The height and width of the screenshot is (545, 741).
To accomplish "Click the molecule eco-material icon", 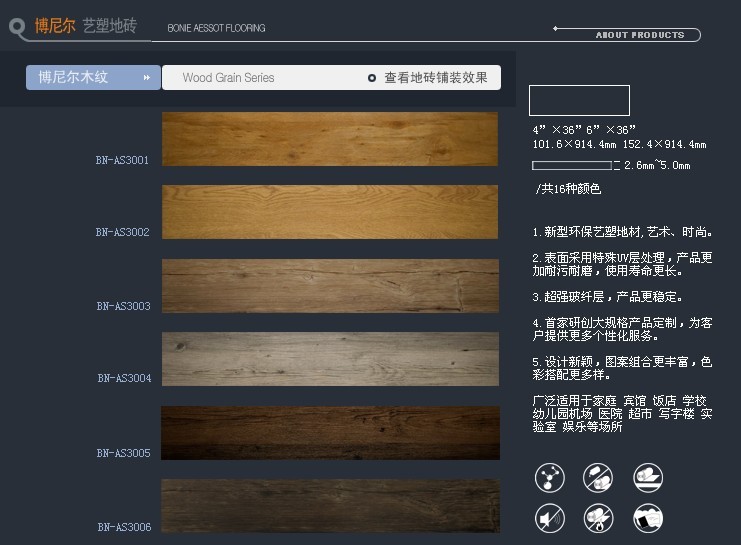I will (549, 478).
